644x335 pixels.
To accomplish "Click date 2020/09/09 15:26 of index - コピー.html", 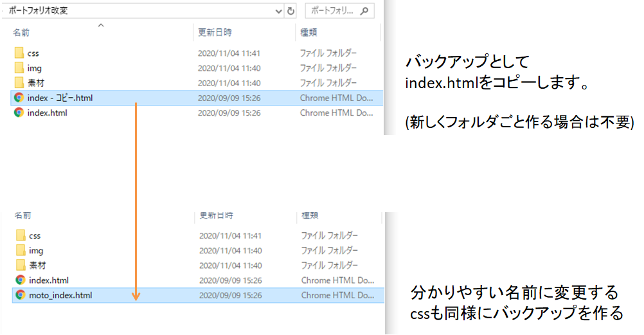I will pos(229,98).
